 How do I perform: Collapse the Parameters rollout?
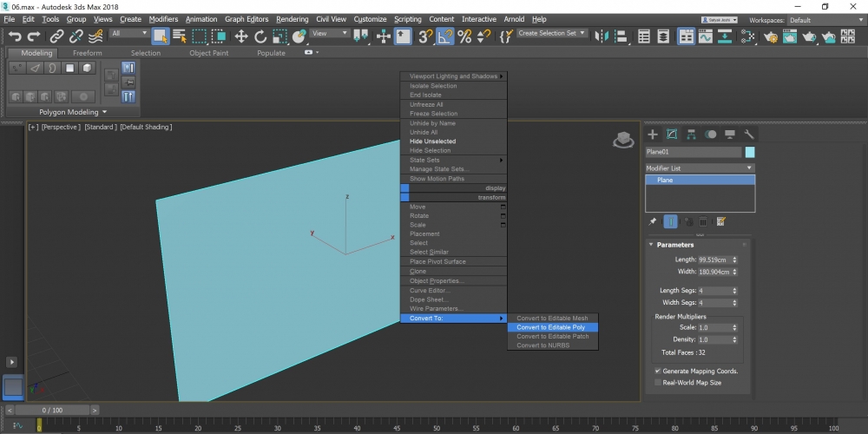click(674, 245)
